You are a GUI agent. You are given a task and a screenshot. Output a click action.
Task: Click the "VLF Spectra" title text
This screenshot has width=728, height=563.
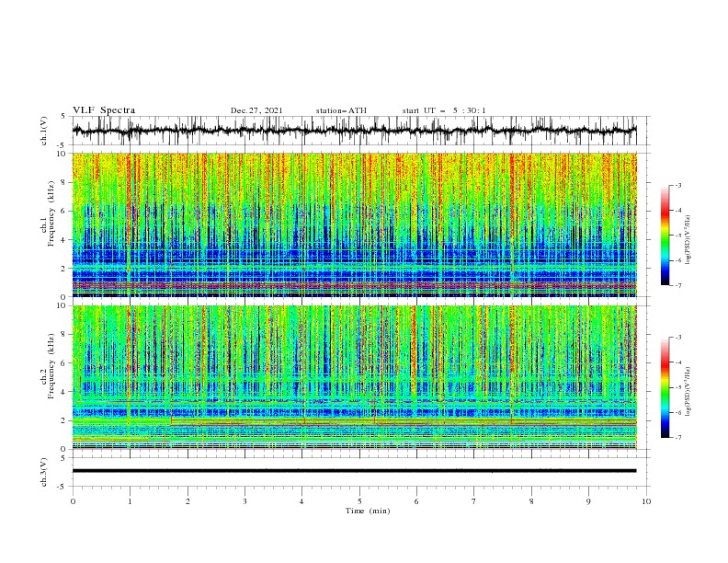tap(104, 110)
